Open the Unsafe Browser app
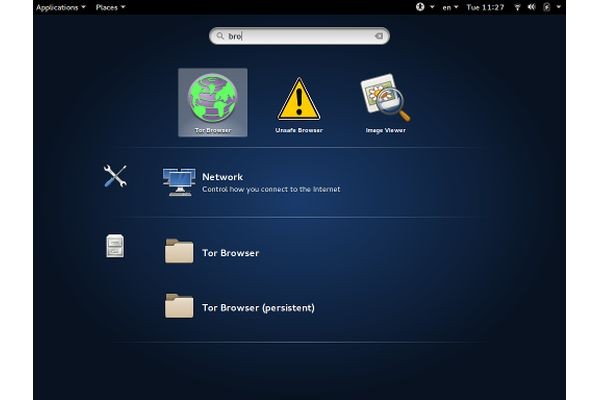 297,98
